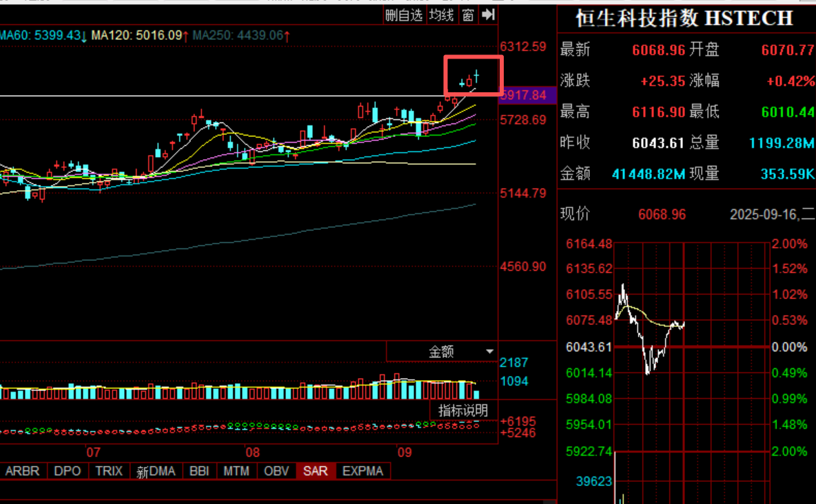Click the 删自选 button
Viewport: 816px width, 504px height.
click(x=404, y=15)
